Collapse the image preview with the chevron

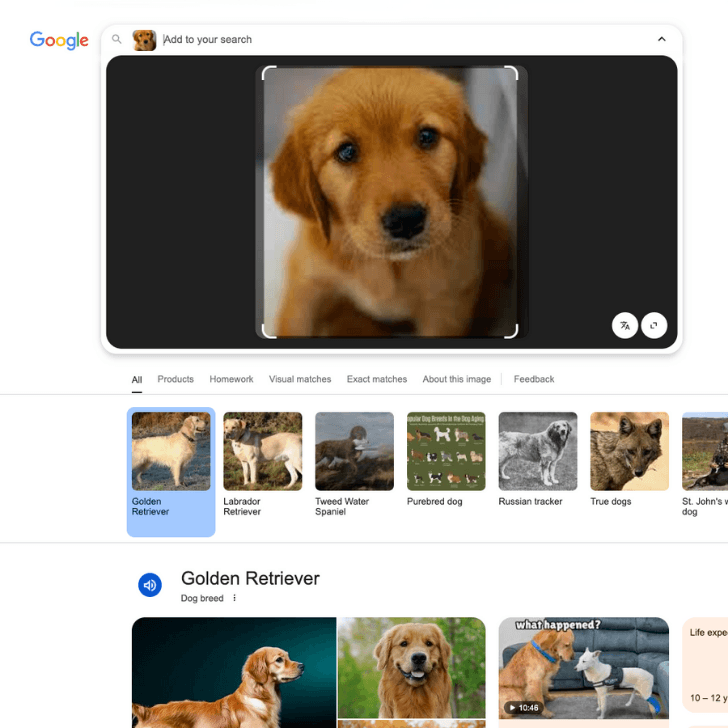tap(662, 39)
